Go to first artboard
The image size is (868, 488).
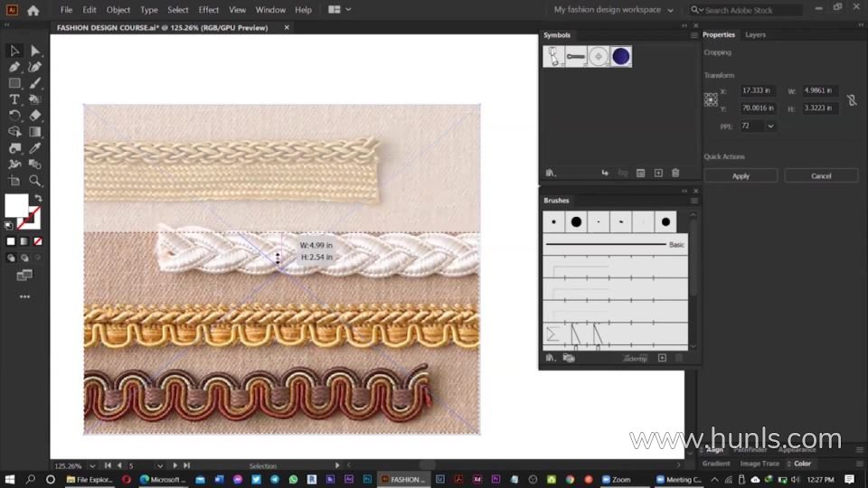coord(108,466)
